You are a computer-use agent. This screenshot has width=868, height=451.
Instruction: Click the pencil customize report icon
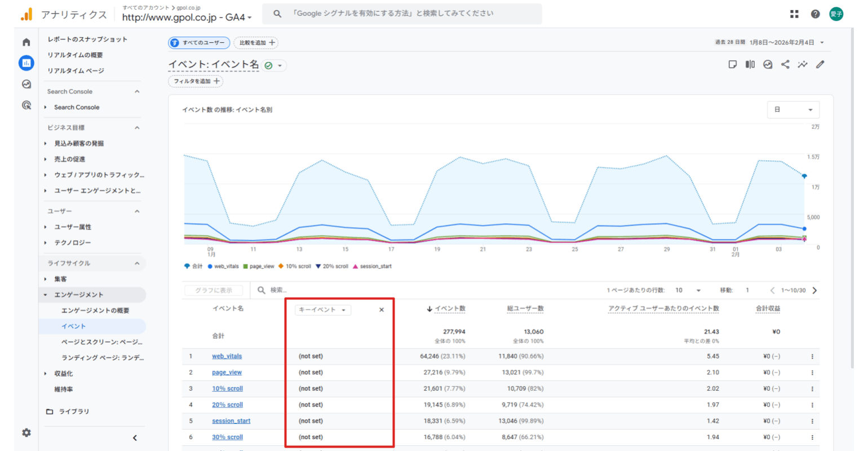pyautogui.click(x=820, y=64)
